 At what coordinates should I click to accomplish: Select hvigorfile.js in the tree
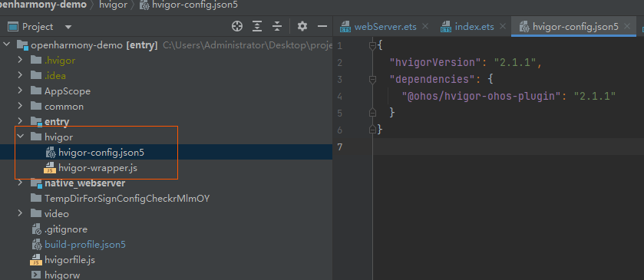pos(70,260)
